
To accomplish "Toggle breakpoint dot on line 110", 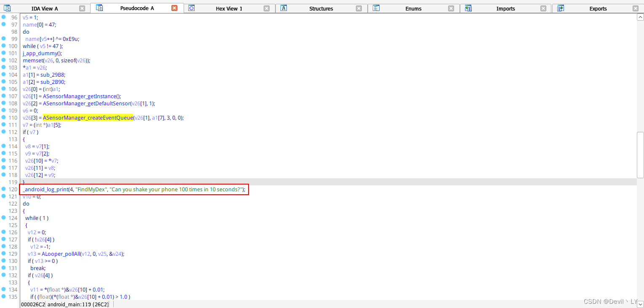I will (x=3, y=117).
